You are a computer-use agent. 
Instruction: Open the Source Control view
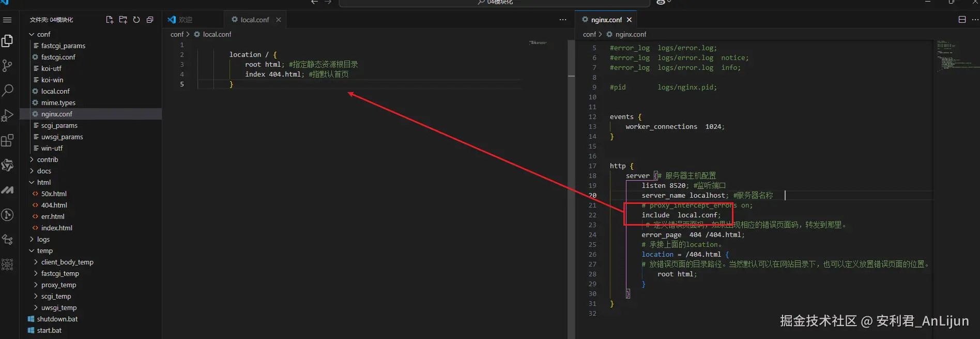(x=7, y=66)
